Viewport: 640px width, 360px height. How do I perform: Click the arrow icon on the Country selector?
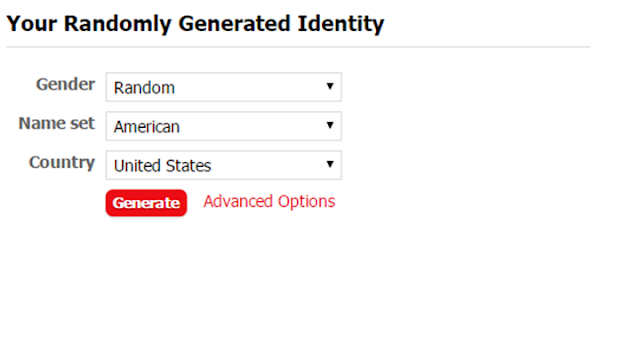pyautogui.click(x=330, y=164)
